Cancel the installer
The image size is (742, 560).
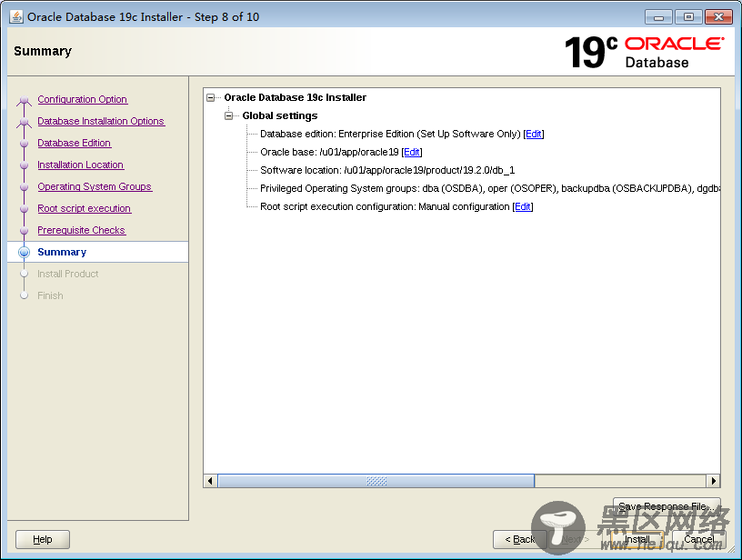pos(699,539)
